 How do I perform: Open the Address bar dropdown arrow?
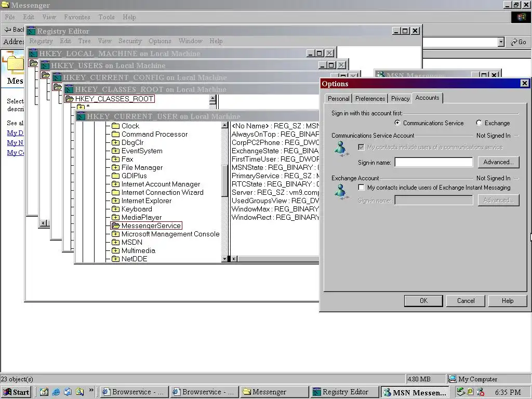(x=501, y=42)
